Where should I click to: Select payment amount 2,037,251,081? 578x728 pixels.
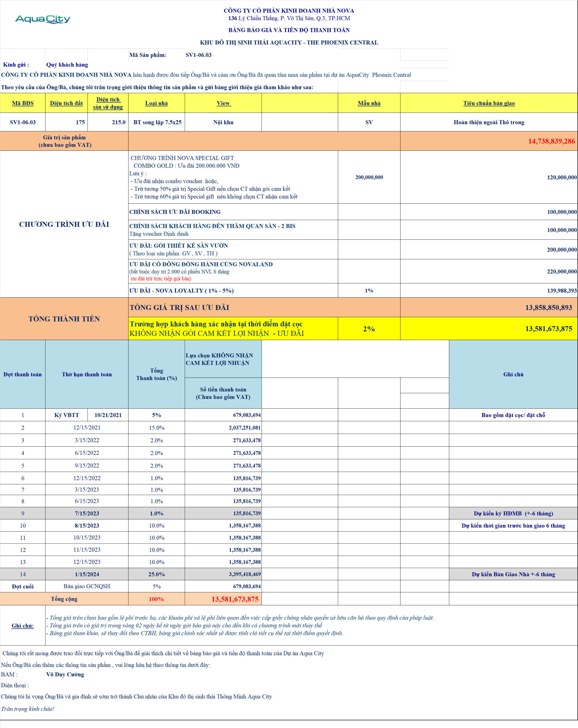[x=245, y=428]
